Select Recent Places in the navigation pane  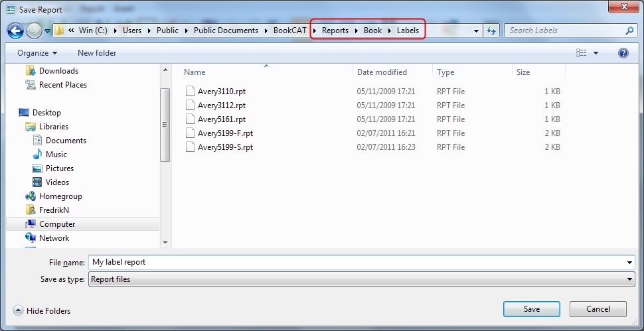pos(63,85)
